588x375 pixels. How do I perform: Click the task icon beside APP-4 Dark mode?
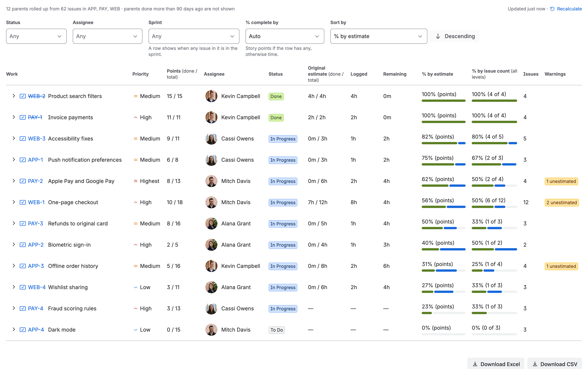click(x=23, y=329)
